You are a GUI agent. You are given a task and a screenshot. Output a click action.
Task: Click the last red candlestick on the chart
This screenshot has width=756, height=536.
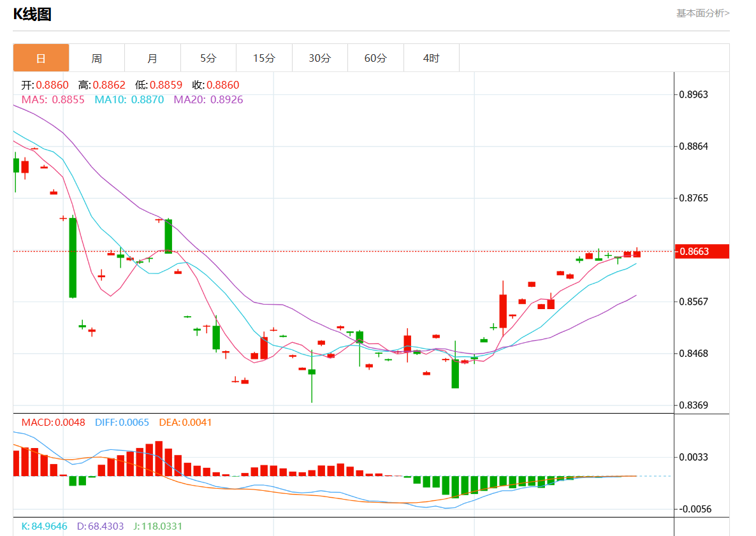[637, 254]
